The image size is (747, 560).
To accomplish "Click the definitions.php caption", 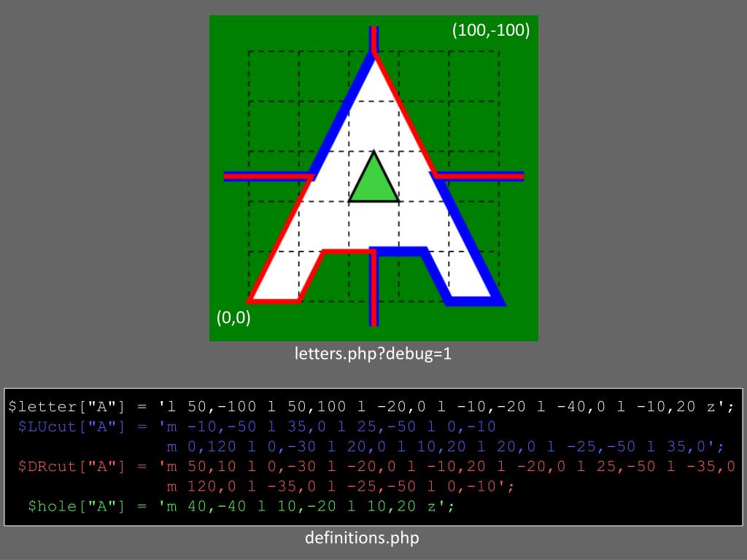I will tap(362, 537).
